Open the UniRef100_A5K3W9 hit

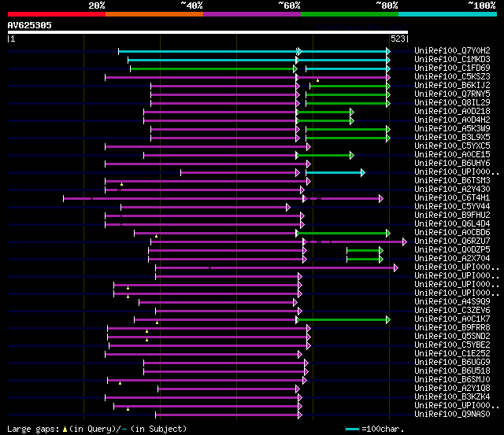coord(452,129)
